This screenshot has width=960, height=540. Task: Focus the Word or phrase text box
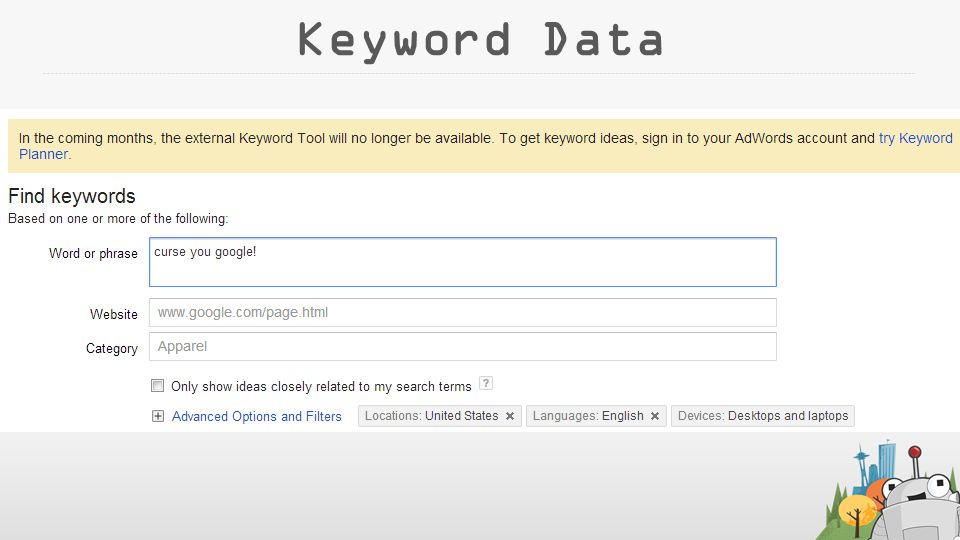pyautogui.click(x=463, y=262)
